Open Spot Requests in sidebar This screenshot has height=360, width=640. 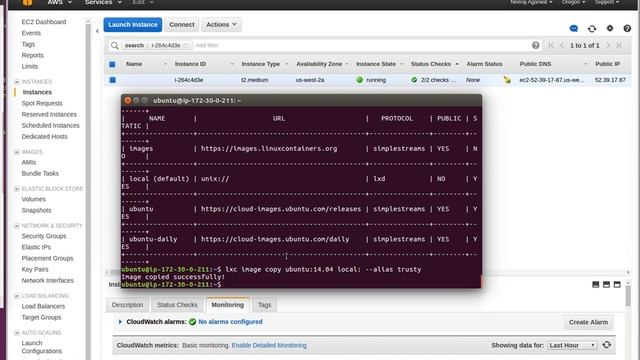click(x=42, y=103)
